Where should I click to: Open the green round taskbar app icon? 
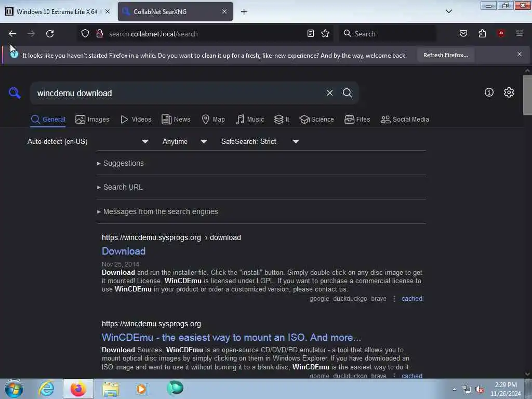pos(175,388)
